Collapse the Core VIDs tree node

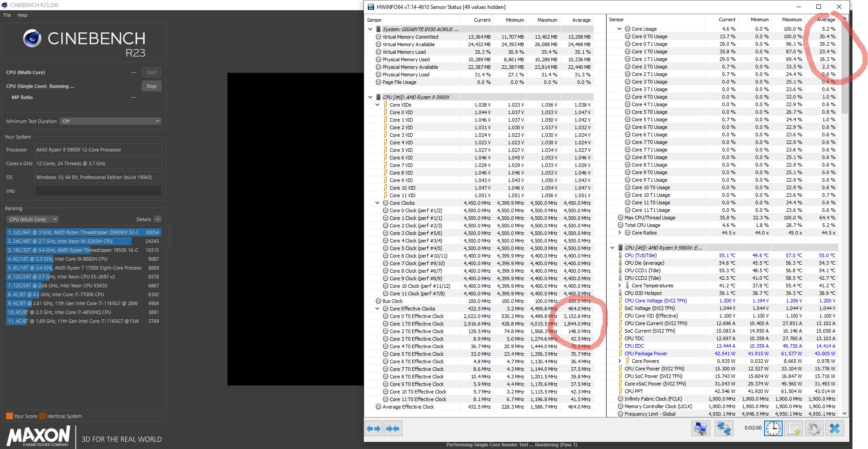[377, 105]
